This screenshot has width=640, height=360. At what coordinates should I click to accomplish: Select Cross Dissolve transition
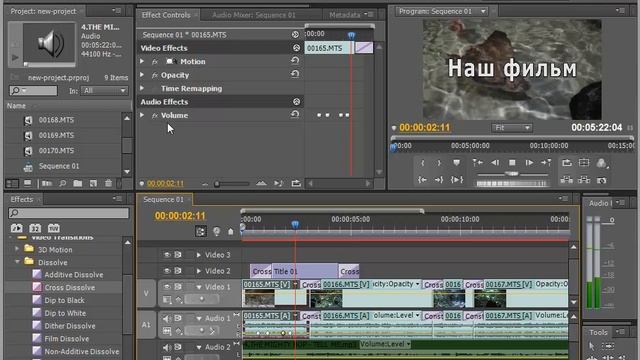coord(69,287)
